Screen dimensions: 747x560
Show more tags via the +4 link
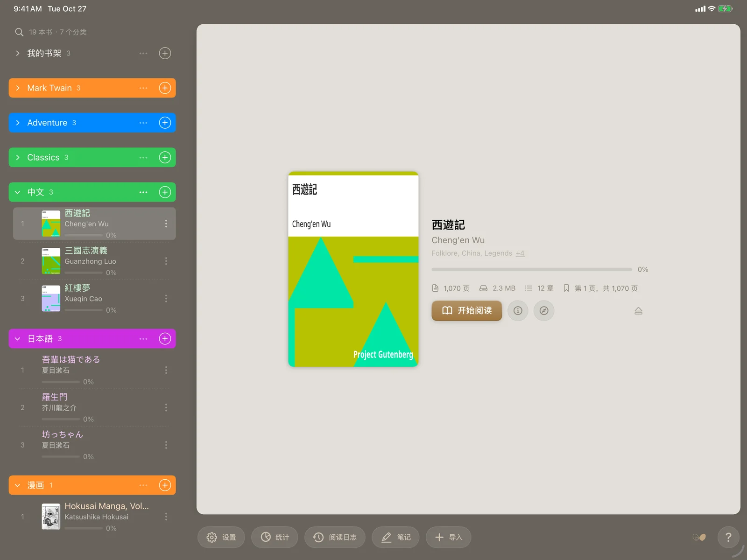(520, 253)
